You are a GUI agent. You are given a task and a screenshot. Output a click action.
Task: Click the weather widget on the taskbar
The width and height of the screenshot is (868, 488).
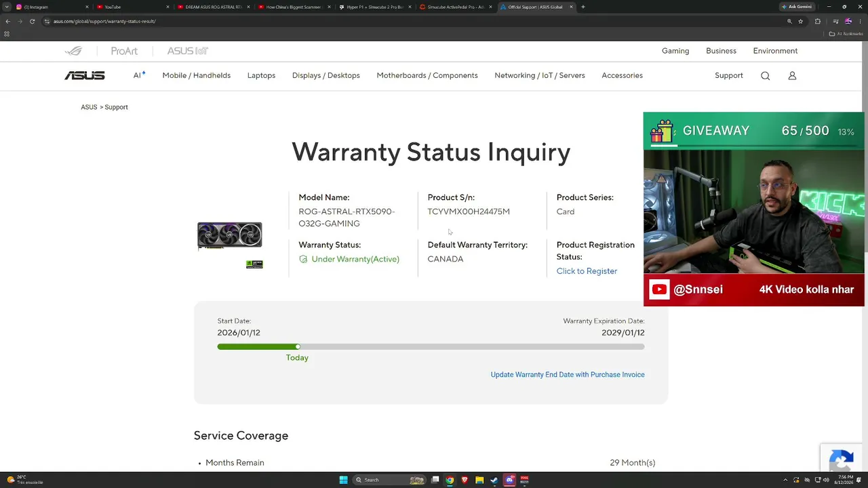click(x=26, y=480)
